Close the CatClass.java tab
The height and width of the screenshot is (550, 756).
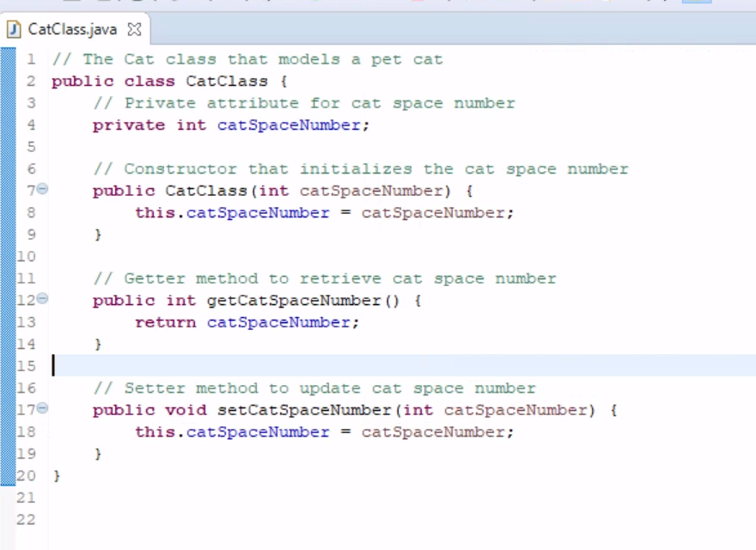pyautogui.click(x=133, y=28)
